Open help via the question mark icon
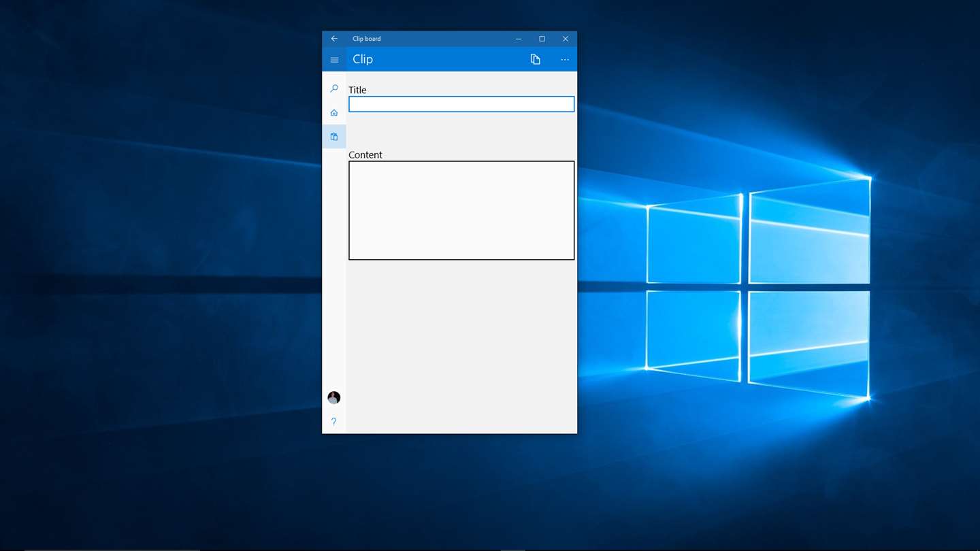 click(x=334, y=422)
